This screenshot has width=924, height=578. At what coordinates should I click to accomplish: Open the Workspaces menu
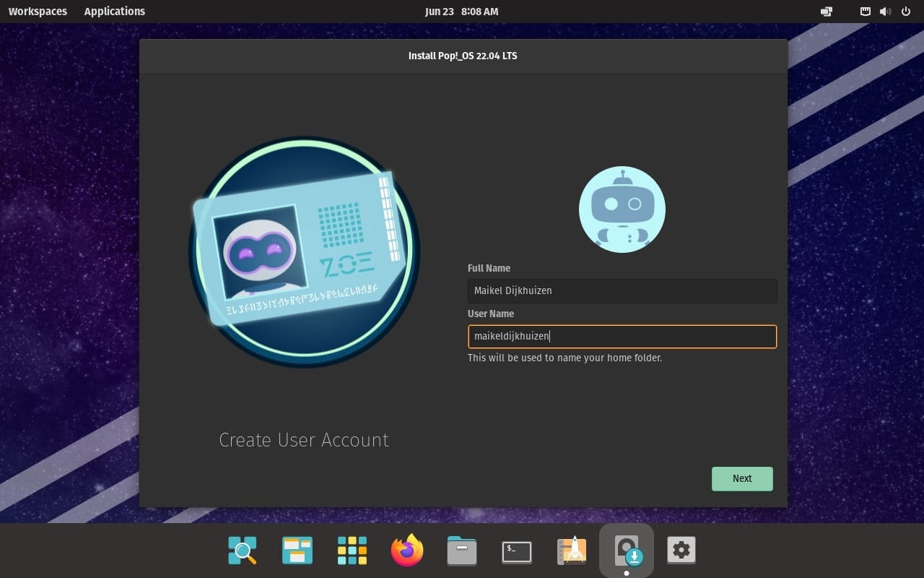coord(38,12)
